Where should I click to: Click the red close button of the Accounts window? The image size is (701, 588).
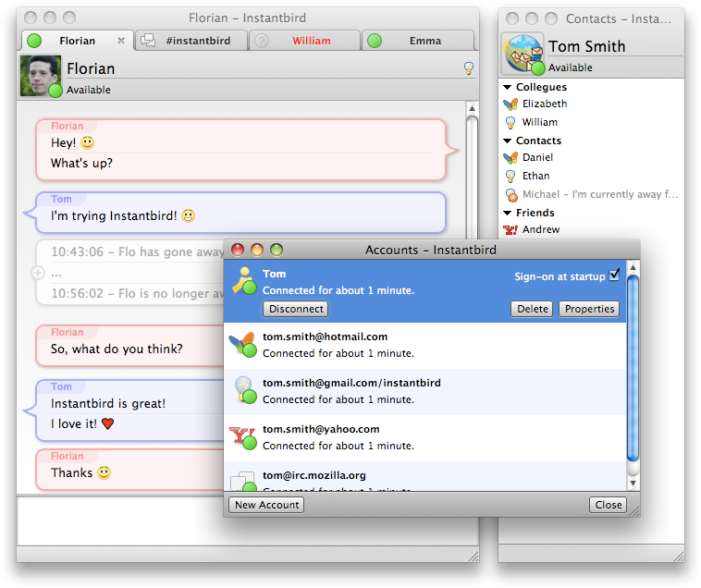tap(238, 250)
